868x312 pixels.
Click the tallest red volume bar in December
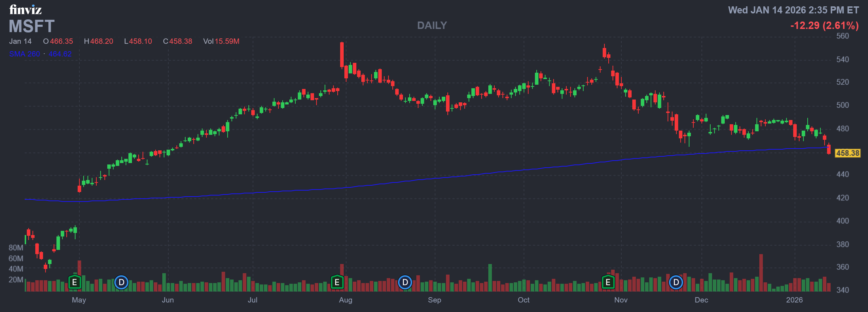point(761,272)
